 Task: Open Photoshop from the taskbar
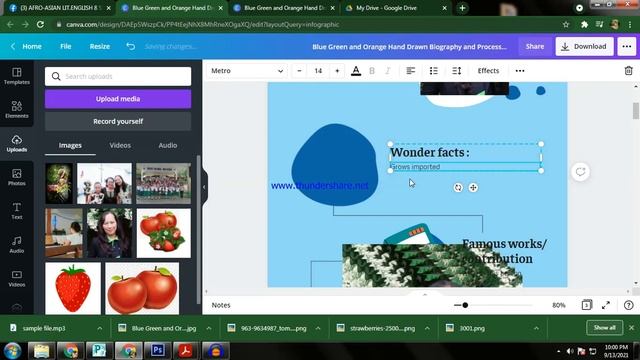coord(158,350)
